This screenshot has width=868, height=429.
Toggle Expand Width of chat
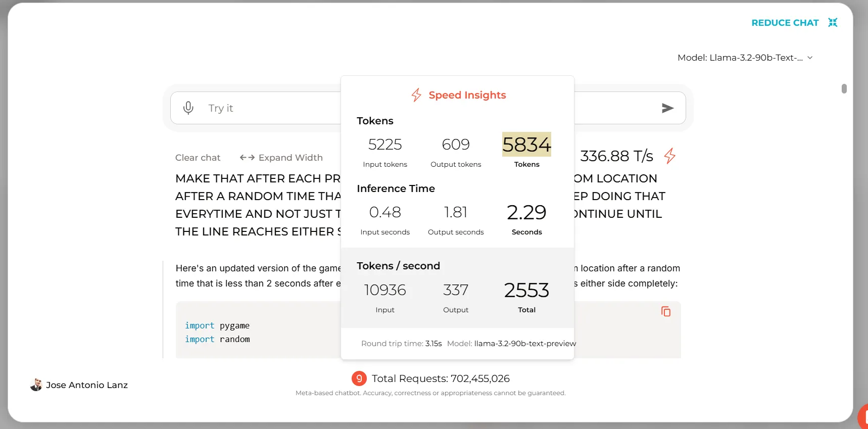281,158
